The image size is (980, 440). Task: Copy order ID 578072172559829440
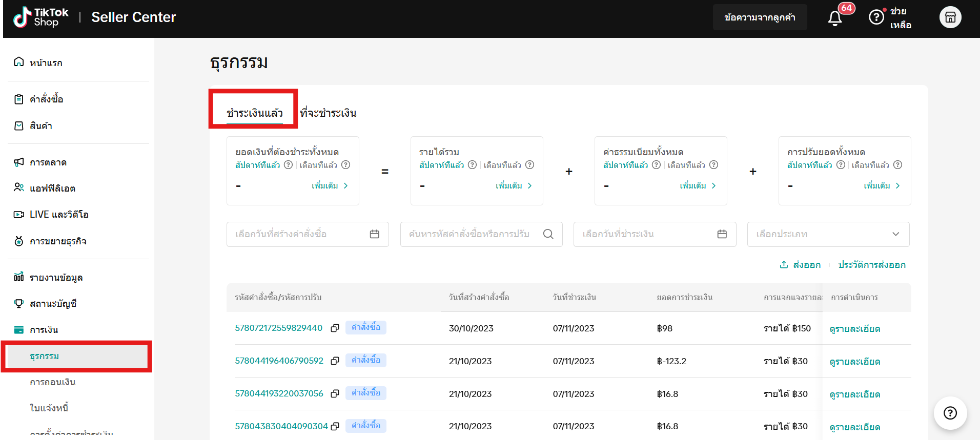point(335,328)
